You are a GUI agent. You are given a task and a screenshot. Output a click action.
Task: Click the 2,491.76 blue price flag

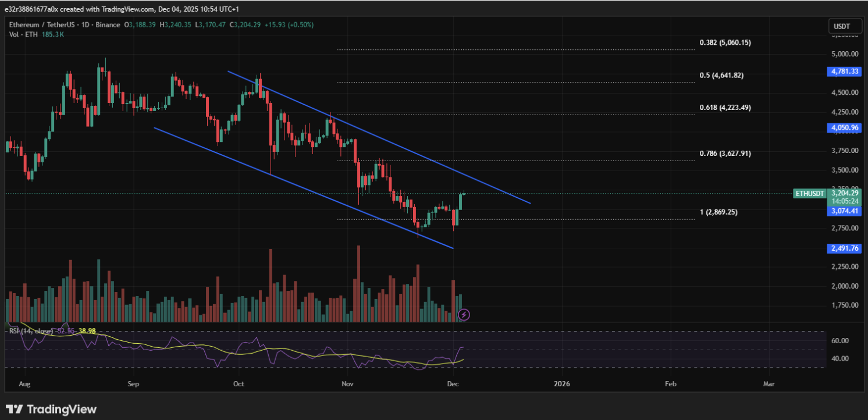(x=843, y=248)
